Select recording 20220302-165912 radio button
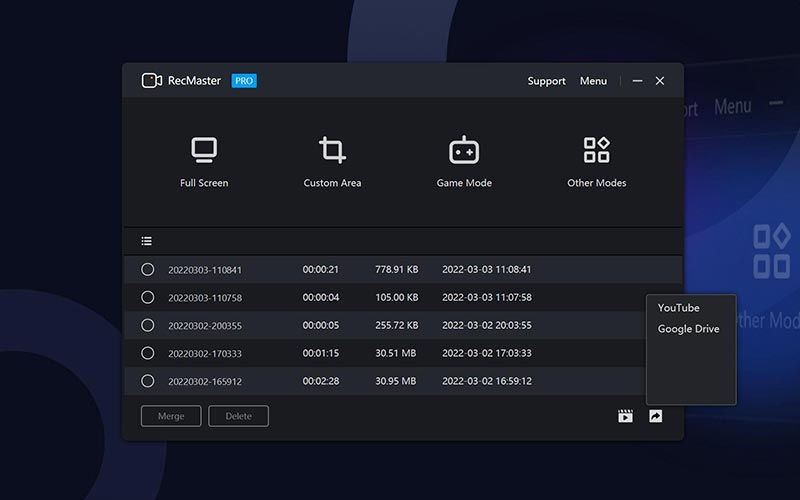800x500 pixels. (147, 381)
